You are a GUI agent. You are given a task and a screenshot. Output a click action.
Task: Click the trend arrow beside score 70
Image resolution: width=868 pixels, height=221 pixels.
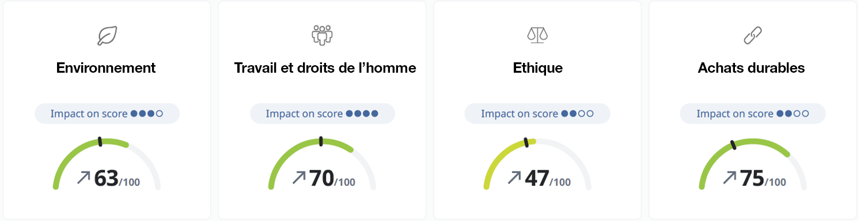(x=299, y=178)
